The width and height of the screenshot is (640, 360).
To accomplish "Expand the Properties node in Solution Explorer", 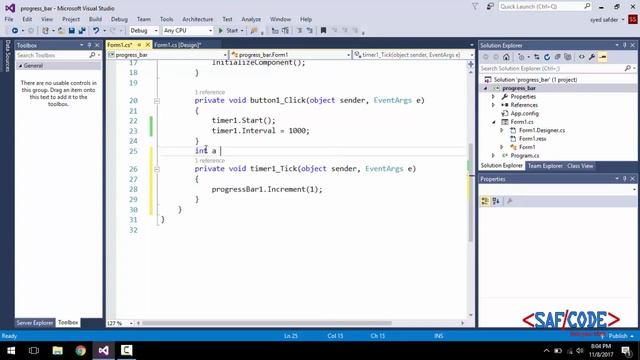I will [x=493, y=97].
